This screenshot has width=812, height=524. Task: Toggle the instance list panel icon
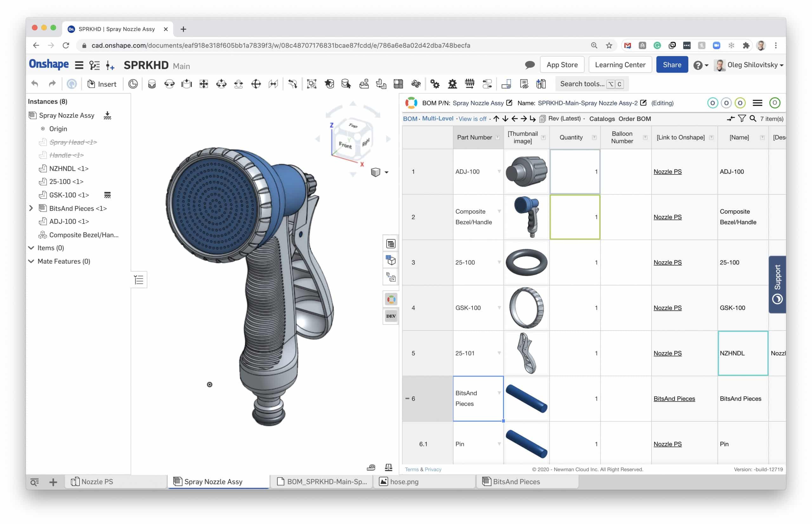[x=139, y=280]
